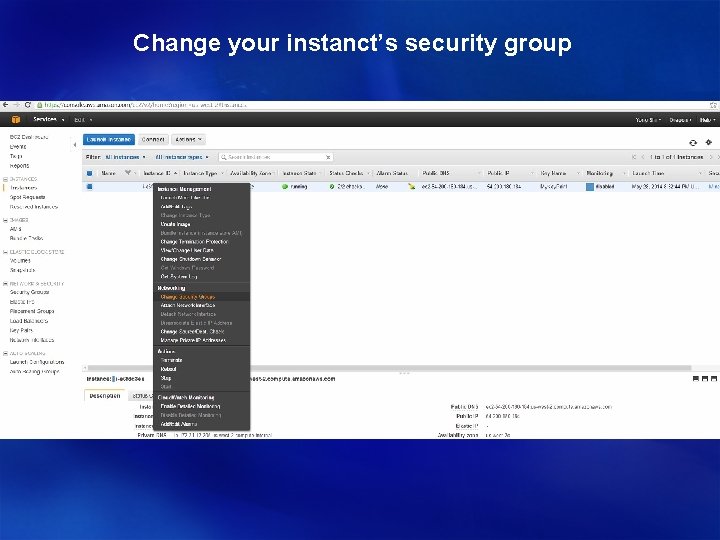Image resolution: width=720 pixels, height=540 pixels.
Task: Go to the previous page of instances
Action: coord(643,157)
